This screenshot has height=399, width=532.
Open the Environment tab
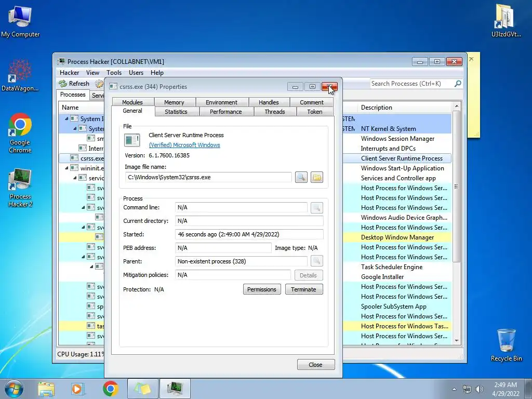pyautogui.click(x=221, y=102)
